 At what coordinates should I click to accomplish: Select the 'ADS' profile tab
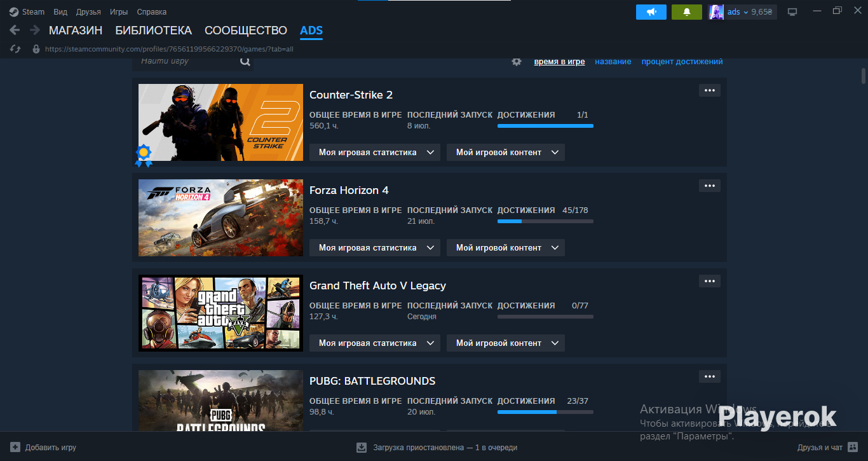tap(311, 31)
